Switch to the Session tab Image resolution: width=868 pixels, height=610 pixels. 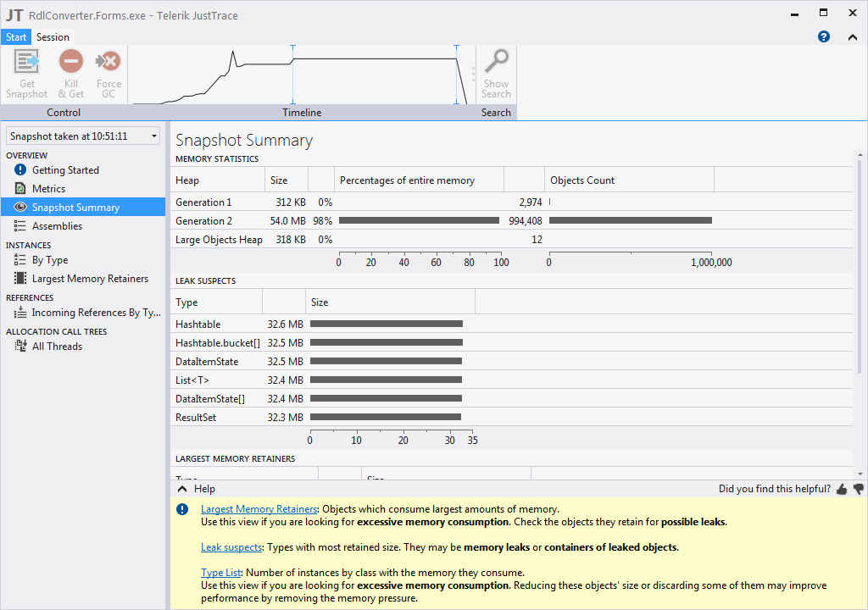53,37
